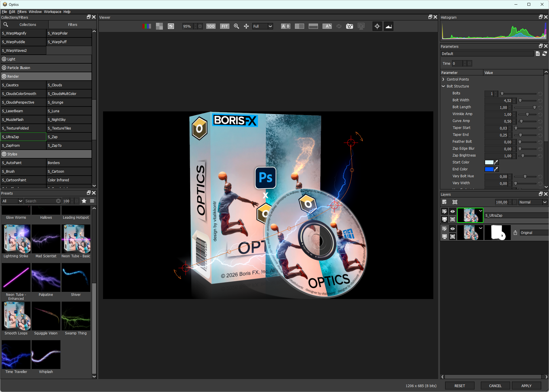Image resolution: width=549 pixels, height=392 pixels.
Task: Click the Presets search field
Action: pyautogui.click(x=43, y=201)
